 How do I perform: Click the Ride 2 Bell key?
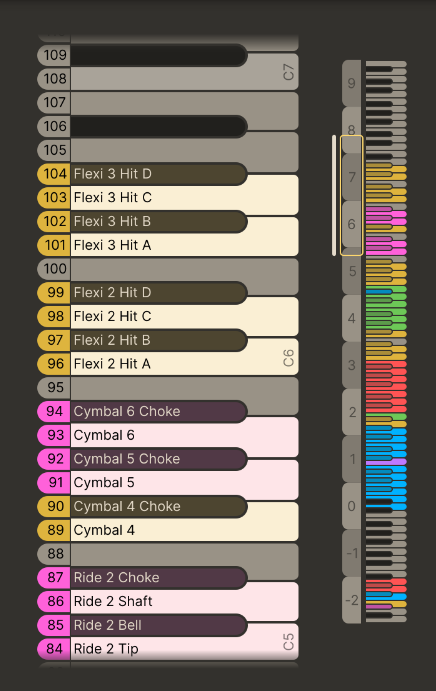click(158, 625)
